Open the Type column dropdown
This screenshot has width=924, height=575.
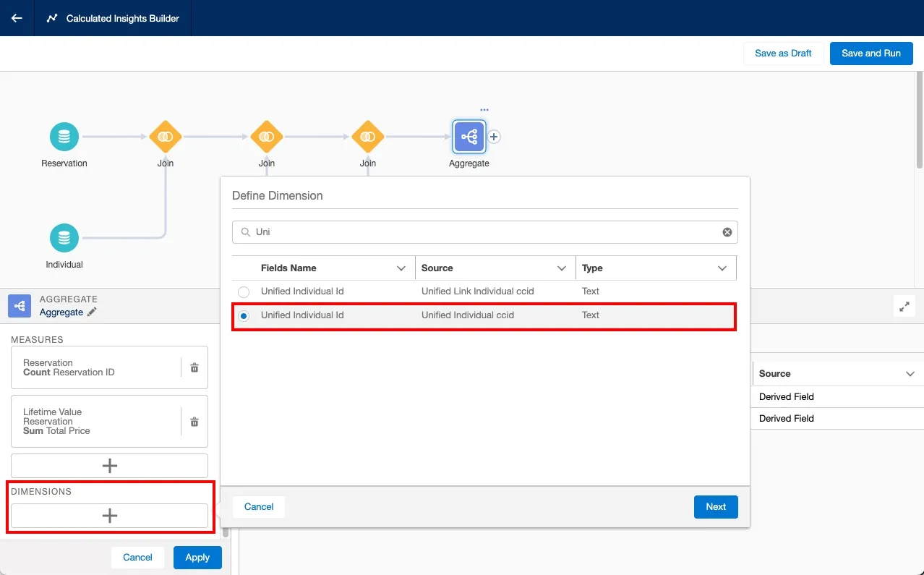tap(722, 268)
